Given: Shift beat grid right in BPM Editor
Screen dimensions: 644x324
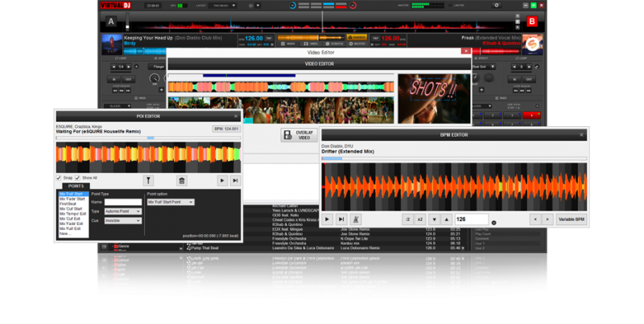Looking at the screenshot, I should 547,219.
